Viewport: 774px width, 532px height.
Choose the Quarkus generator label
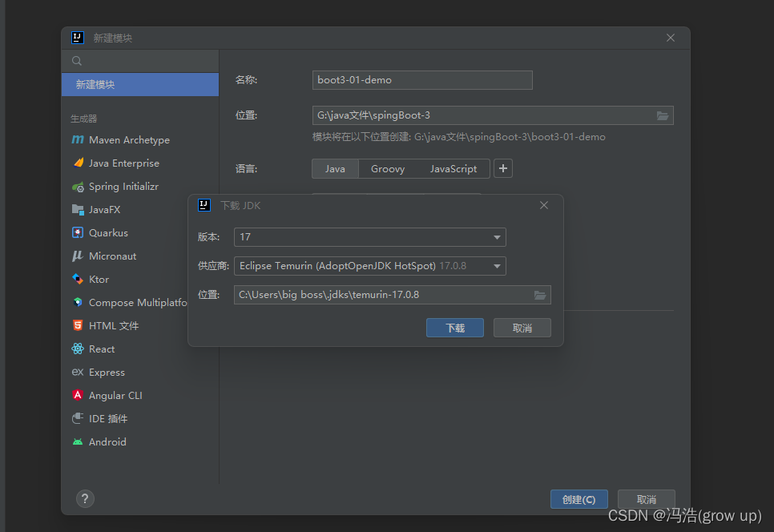click(108, 233)
